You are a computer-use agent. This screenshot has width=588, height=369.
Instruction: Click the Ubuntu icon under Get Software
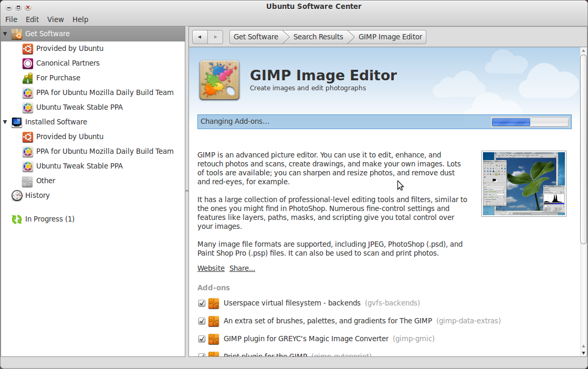tap(28, 48)
